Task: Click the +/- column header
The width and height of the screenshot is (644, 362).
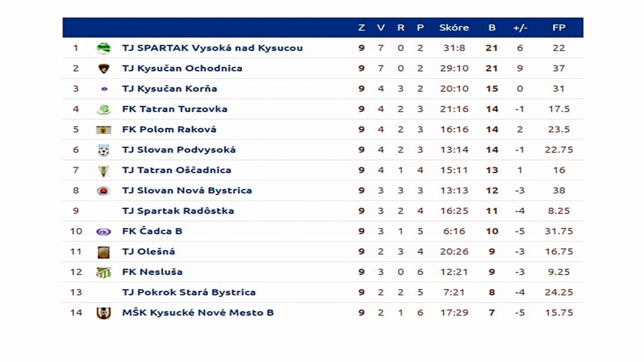Action: tap(520, 28)
